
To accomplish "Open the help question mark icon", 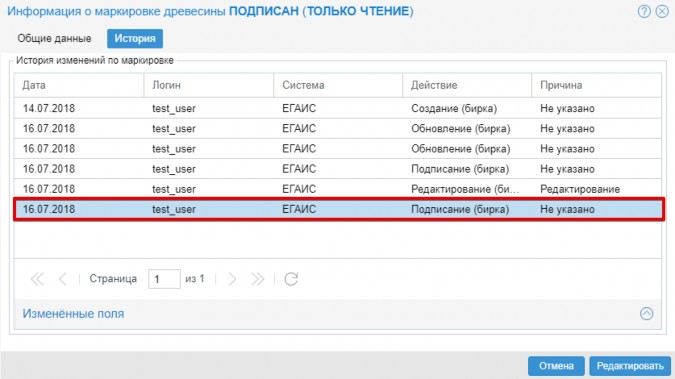I will coord(644,11).
